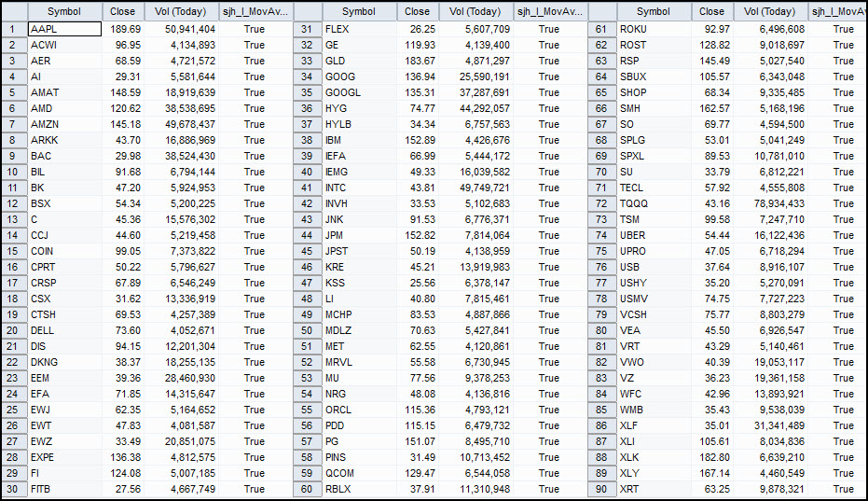
Task: Click the 136.38 close price for EXPE
Action: [x=122, y=458]
